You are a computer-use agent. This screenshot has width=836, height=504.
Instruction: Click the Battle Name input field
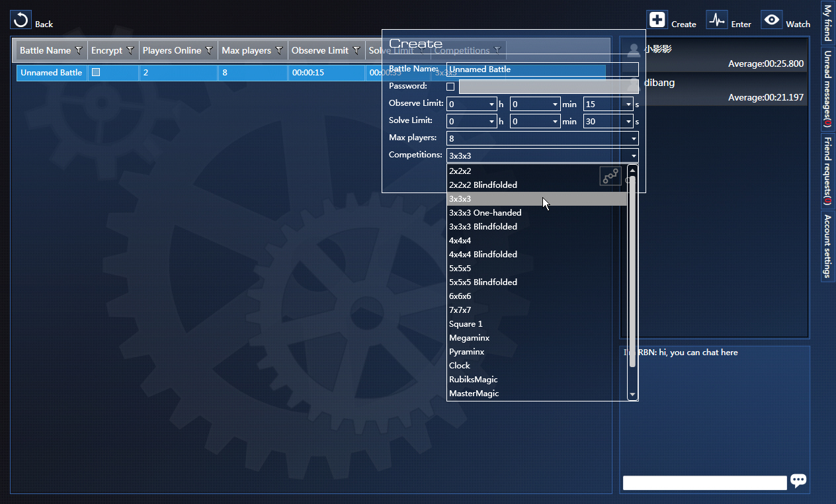click(542, 69)
